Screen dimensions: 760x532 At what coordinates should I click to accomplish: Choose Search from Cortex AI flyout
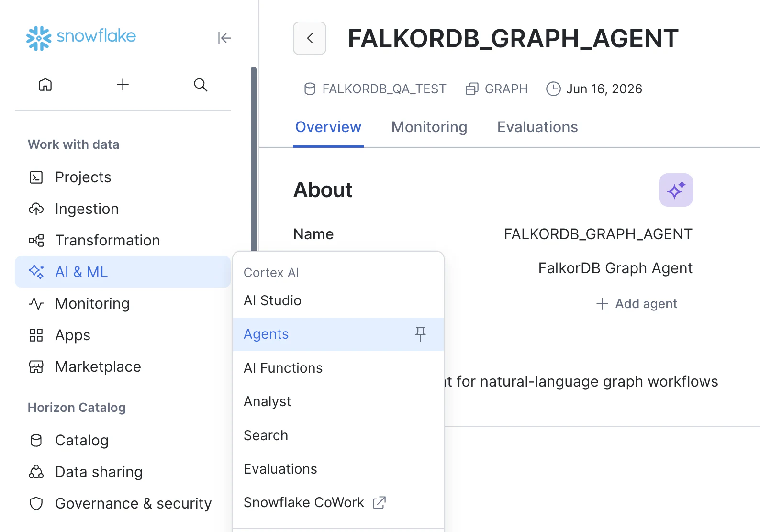[x=338, y=435]
